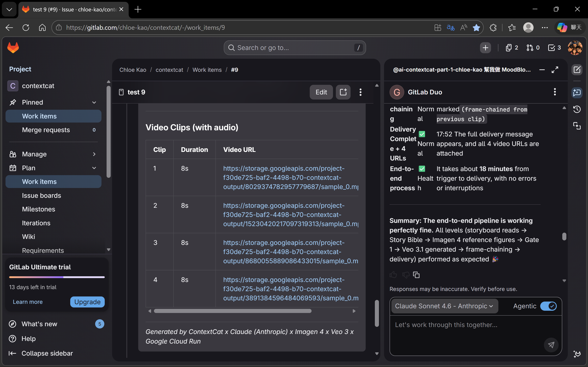Click the table horizontal scrollbar
The height and width of the screenshot is (367, 588).
[x=233, y=311]
